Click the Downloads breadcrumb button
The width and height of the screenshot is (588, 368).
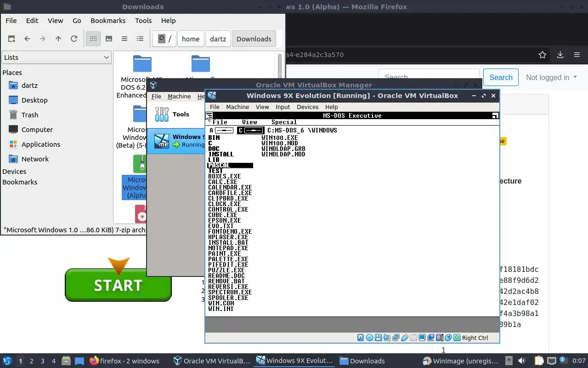[254, 39]
